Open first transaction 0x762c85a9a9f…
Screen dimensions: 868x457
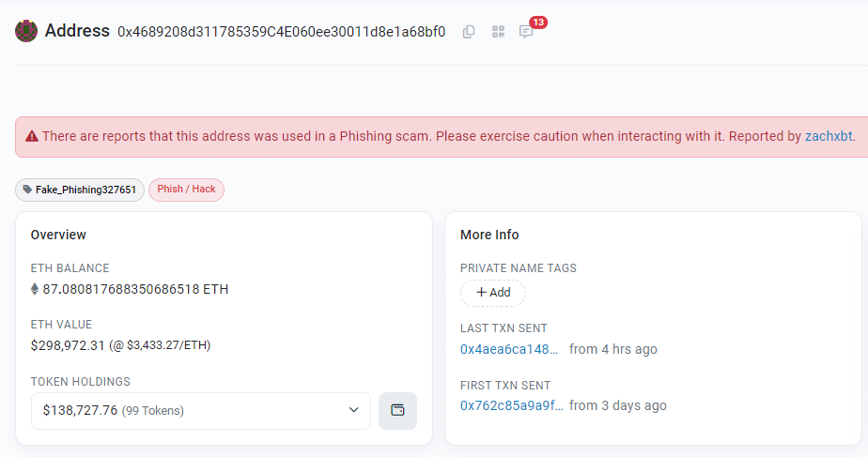511,405
